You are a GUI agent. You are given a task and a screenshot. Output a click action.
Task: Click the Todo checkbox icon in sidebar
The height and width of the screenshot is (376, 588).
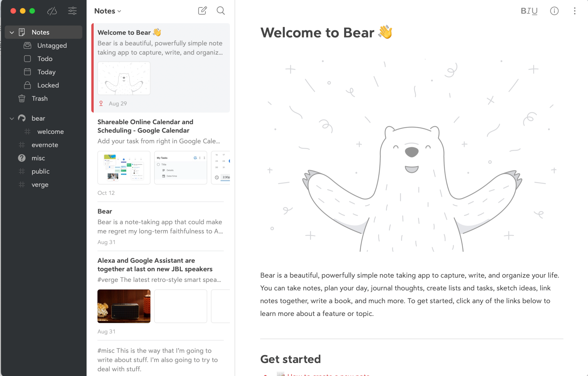pyautogui.click(x=27, y=59)
